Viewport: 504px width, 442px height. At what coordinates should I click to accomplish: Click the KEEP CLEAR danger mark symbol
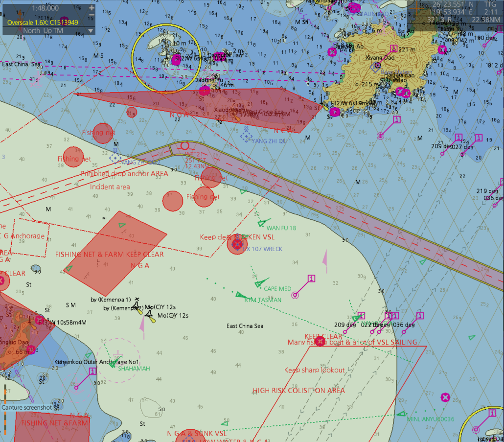coord(321,341)
